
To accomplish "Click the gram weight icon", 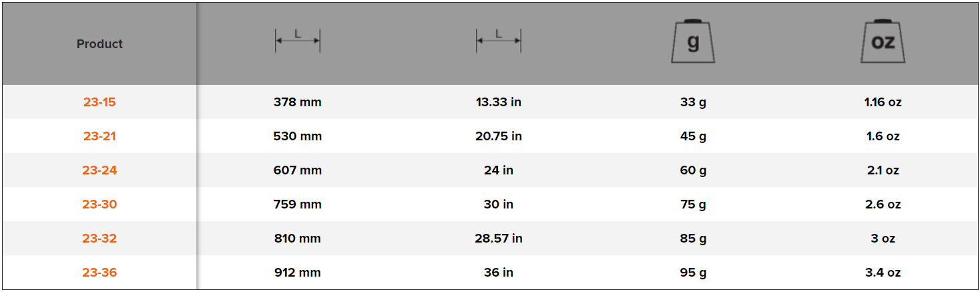I will (693, 42).
